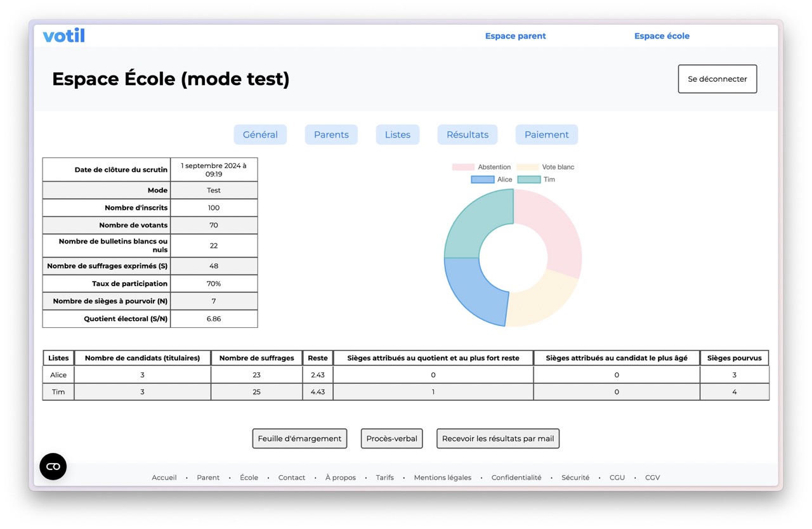Click the 'Alice' row in lists table
Viewport: 812px width, 529px height.
pyautogui.click(x=406, y=375)
